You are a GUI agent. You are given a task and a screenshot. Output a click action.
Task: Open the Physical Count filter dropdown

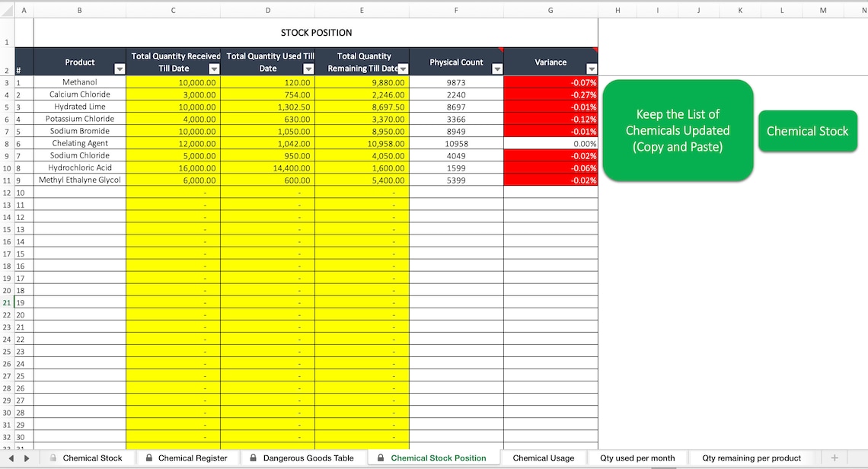pos(497,69)
